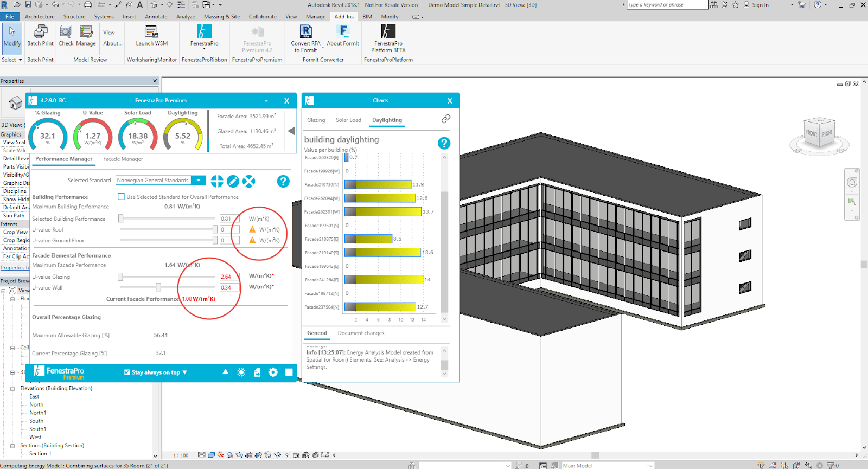Toggle Stay always on top checkbox
The image size is (868, 469).
coord(127,372)
